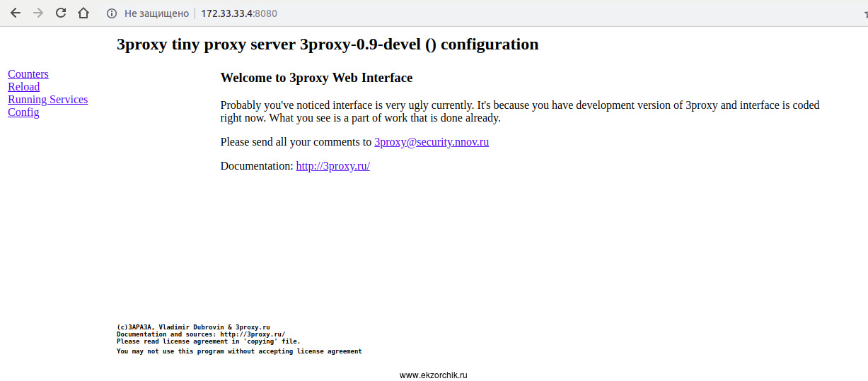Viewport: 868px width, 381px height.
Task: Open the Counters page in sidebar
Action: coord(28,74)
